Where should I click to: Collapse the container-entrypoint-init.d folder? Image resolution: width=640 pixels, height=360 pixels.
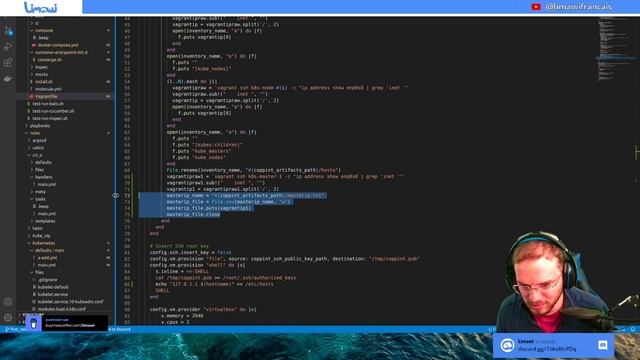(x=60, y=52)
